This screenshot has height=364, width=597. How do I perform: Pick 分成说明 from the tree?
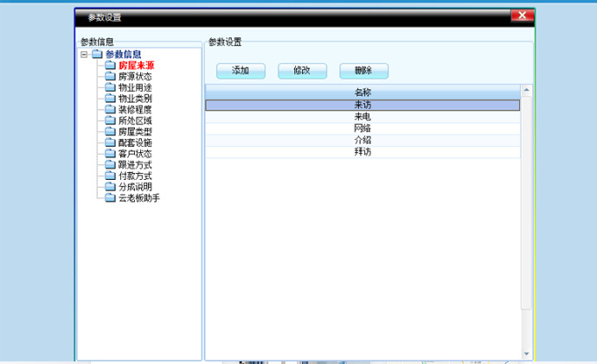pyautogui.click(x=135, y=187)
